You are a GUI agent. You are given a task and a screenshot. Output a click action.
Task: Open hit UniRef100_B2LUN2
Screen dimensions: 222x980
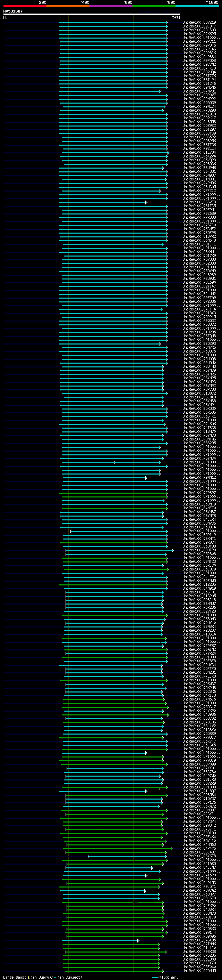coord(199,294)
